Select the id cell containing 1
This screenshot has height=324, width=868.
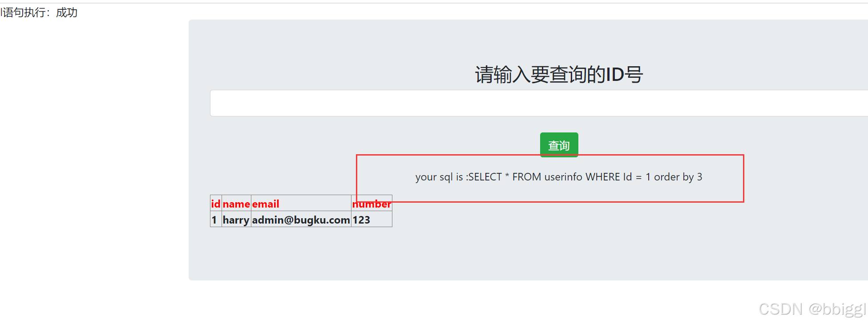pyautogui.click(x=214, y=220)
